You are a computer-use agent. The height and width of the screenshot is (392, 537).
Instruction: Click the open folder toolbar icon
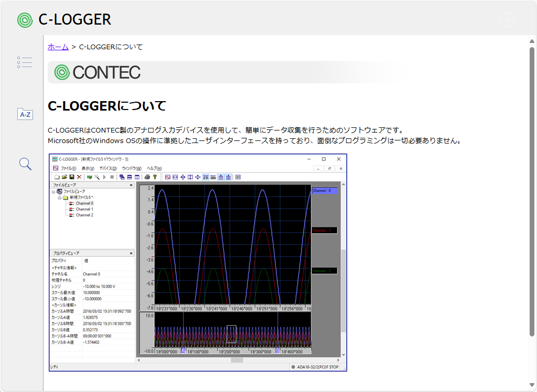(65, 177)
